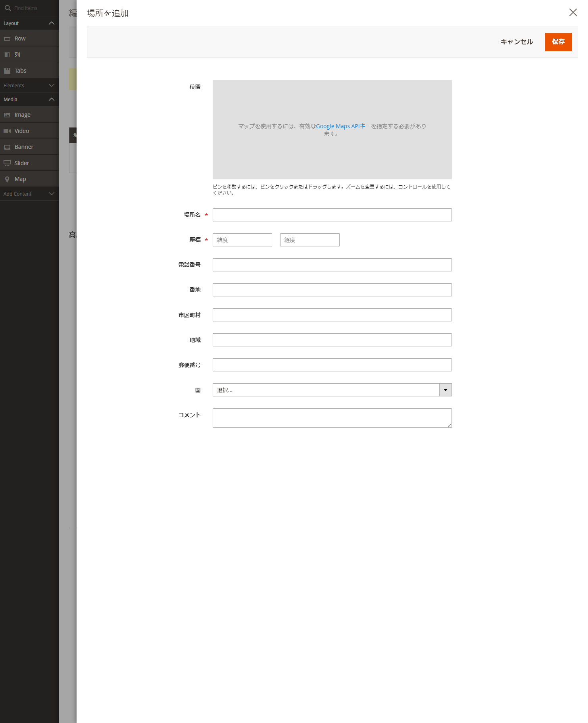Click the Tabs layout icon
588x723 pixels.
coord(7,71)
